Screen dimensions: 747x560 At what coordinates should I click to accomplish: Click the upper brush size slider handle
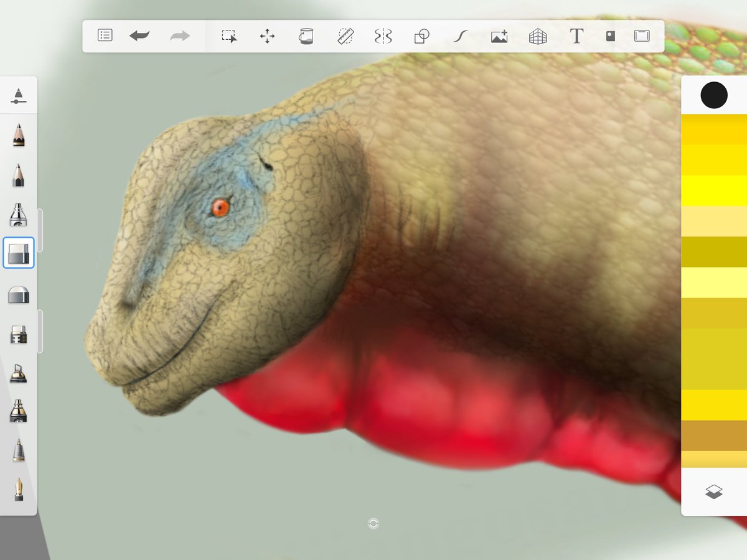pyautogui.click(x=40, y=230)
